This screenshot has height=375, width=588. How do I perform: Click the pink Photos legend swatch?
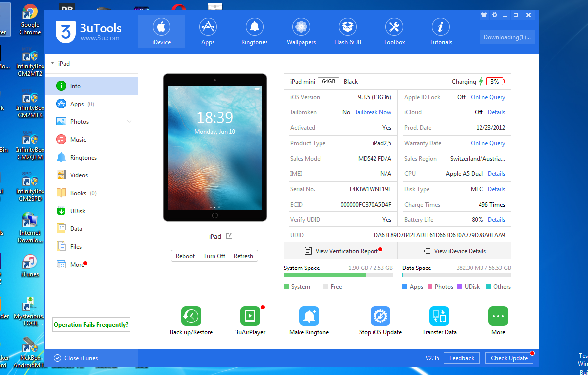pos(430,286)
